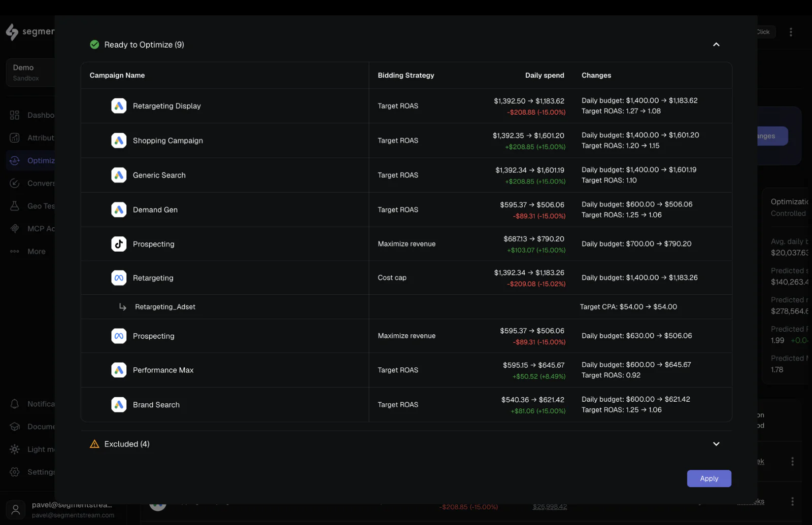Click the Cost cap bidding strategy cell
812x525 pixels.
(392, 278)
